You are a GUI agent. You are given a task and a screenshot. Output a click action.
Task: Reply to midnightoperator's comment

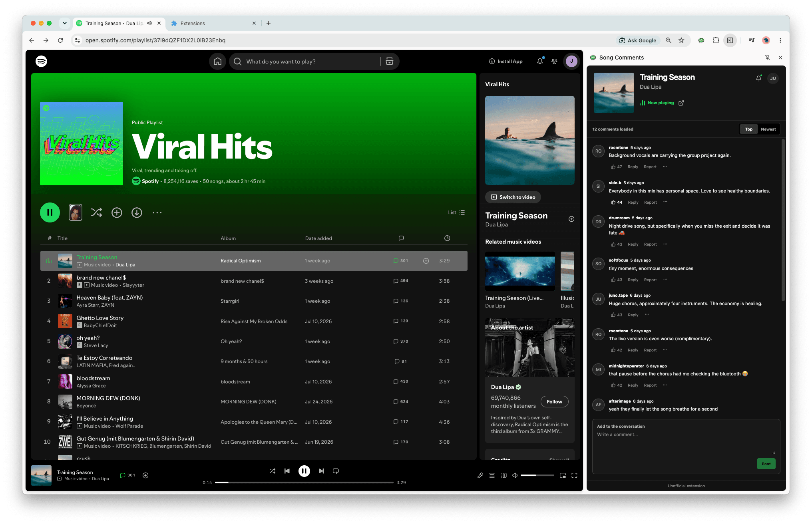click(633, 385)
